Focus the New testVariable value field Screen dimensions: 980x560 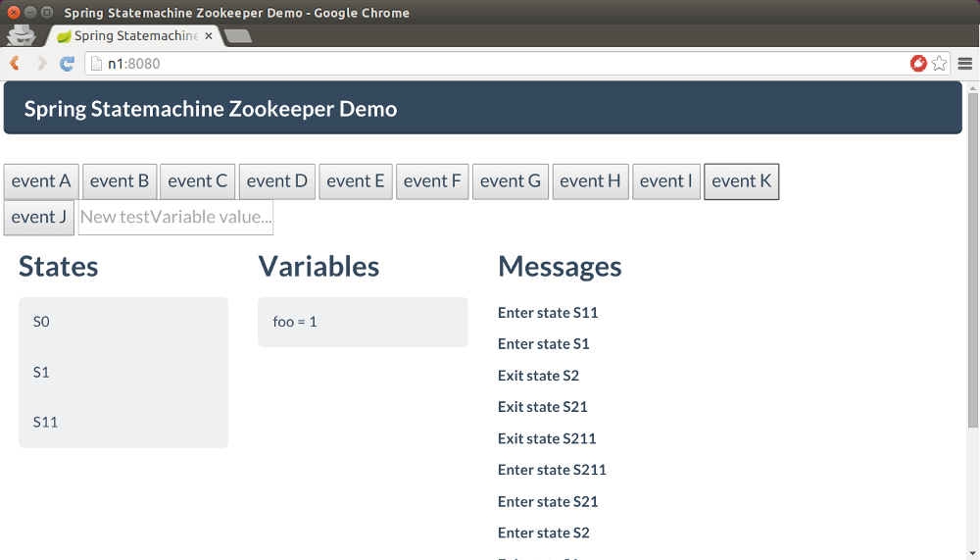click(175, 217)
